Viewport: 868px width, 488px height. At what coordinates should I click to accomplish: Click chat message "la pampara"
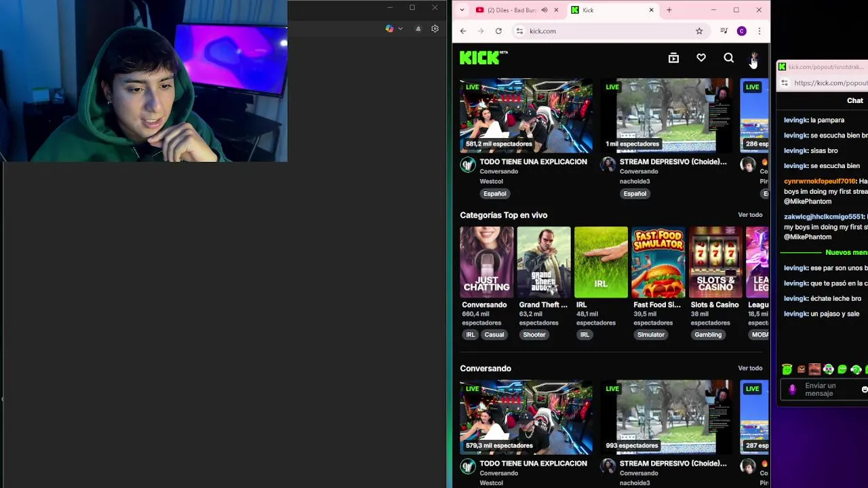[827, 120]
